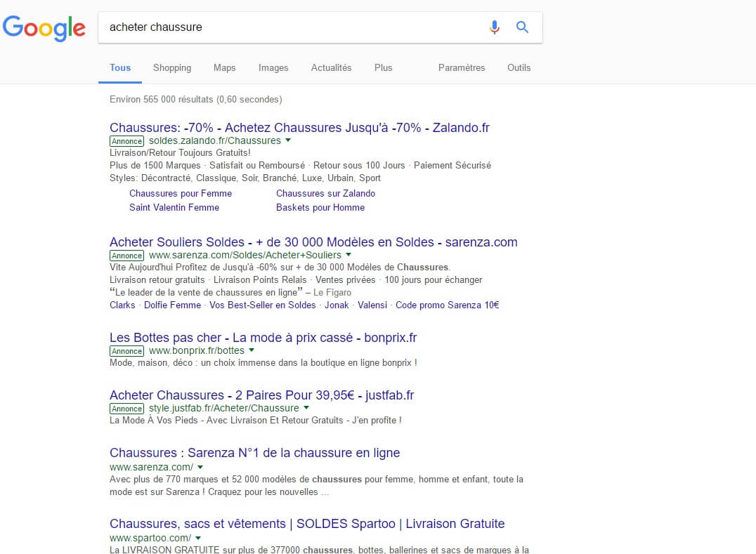Expand dropdown arrow next to style.justfab.fr URL

[x=306, y=407]
